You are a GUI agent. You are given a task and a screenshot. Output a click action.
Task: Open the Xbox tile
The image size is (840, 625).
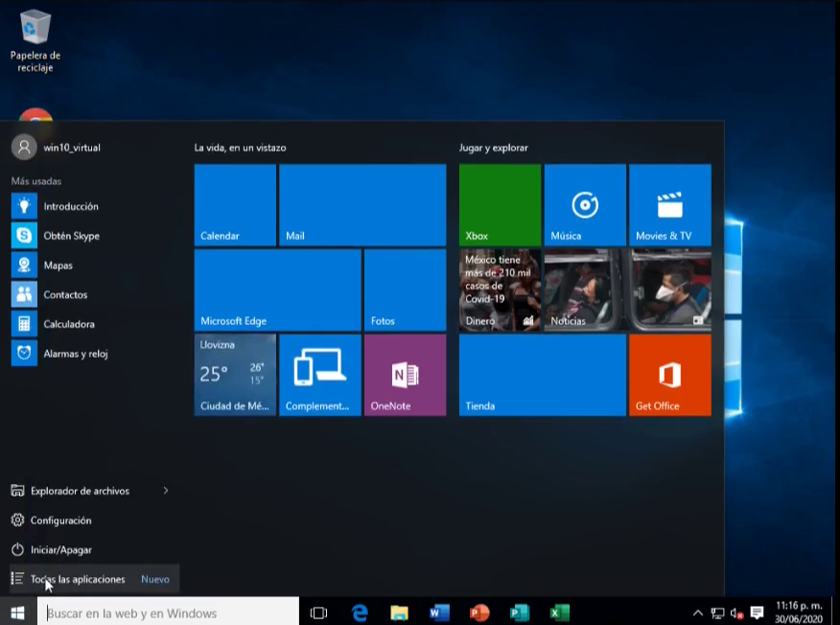coord(500,204)
